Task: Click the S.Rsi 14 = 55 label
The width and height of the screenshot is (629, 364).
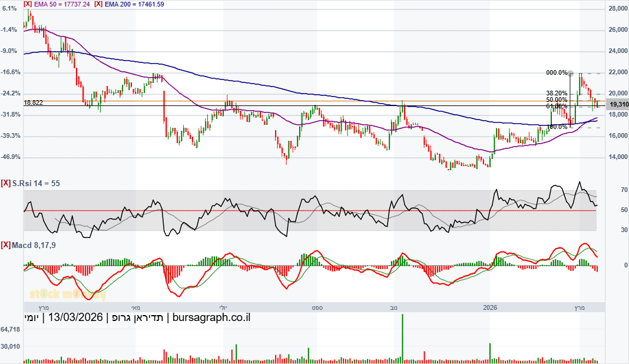Action: pyautogui.click(x=36, y=183)
